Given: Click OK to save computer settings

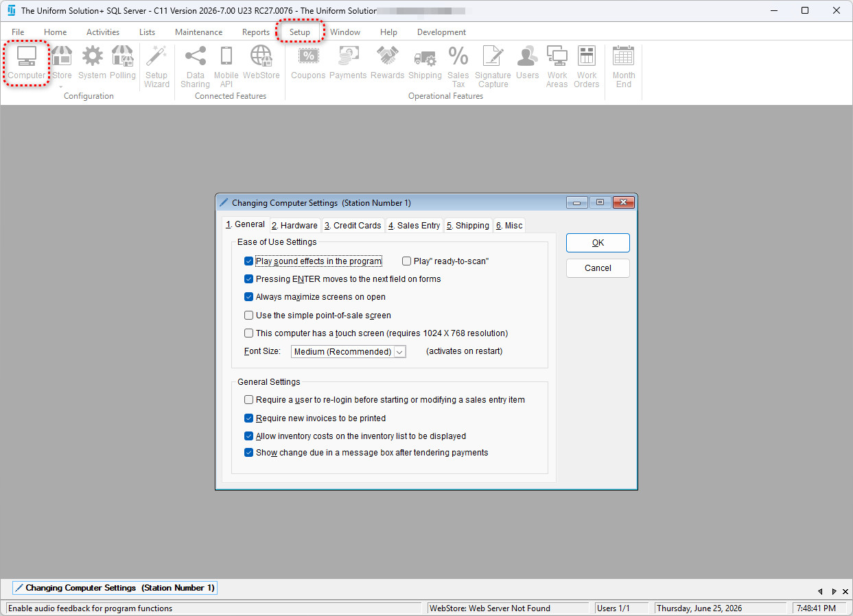Looking at the screenshot, I should [x=598, y=243].
